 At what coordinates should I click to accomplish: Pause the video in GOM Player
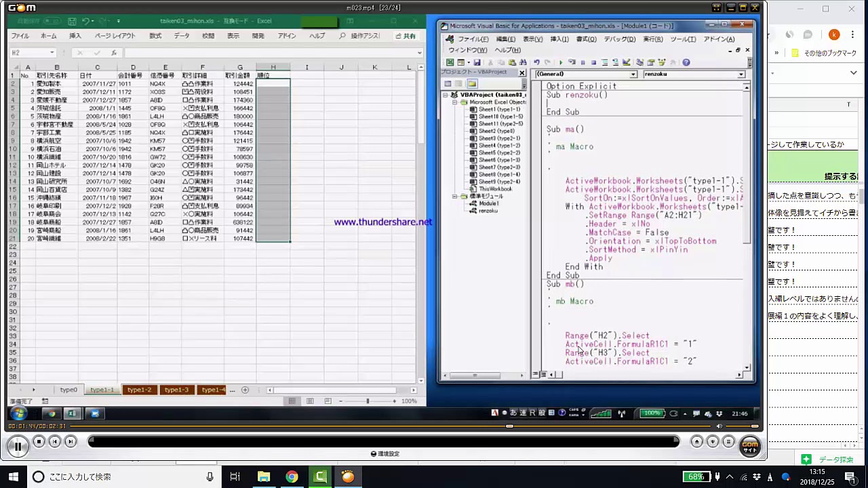(18, 445)
